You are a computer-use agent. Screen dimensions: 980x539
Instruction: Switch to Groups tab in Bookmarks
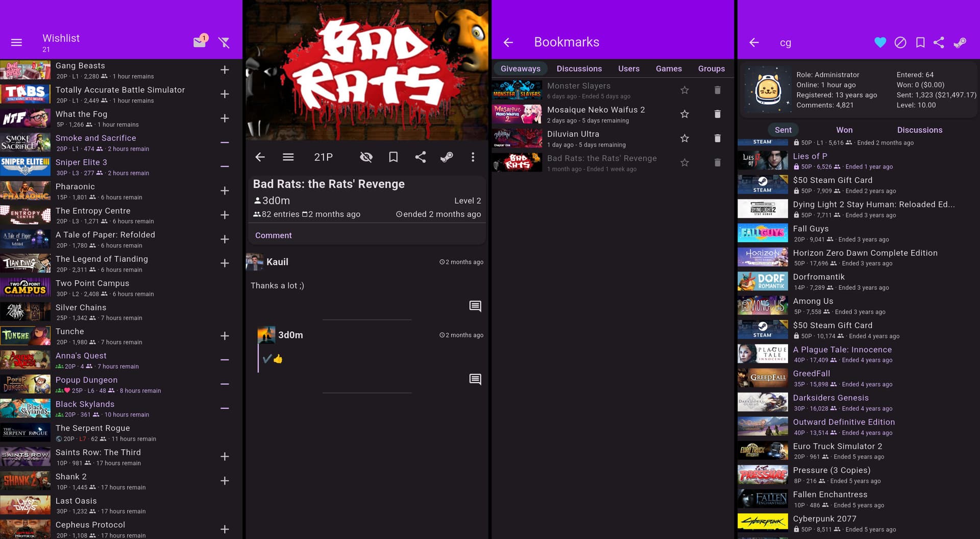click(x=711, y=68)
